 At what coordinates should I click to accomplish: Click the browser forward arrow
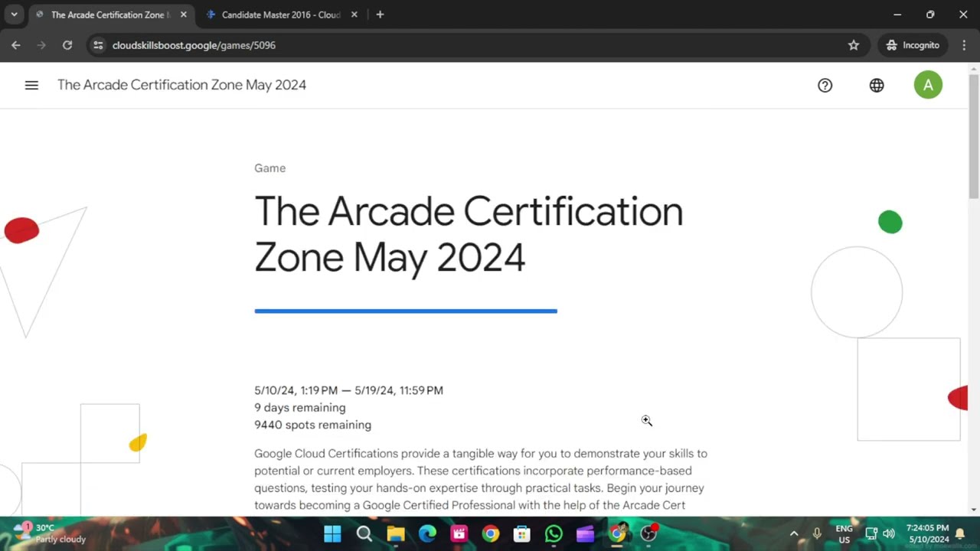tap(41, 45)
